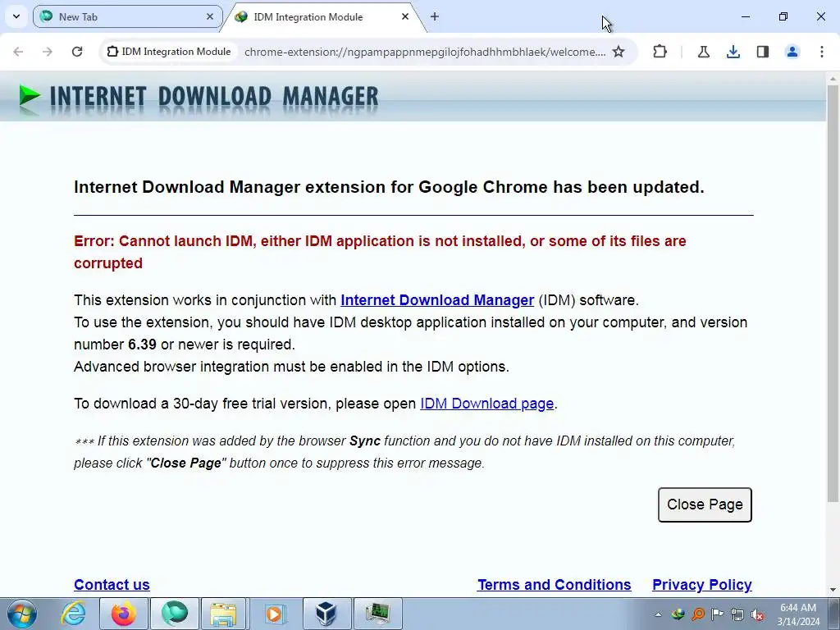The width and height of the screenshot is (840, 630).
Task: Open Windows Explorer folder in taskbar
Action: click(224, 614)
